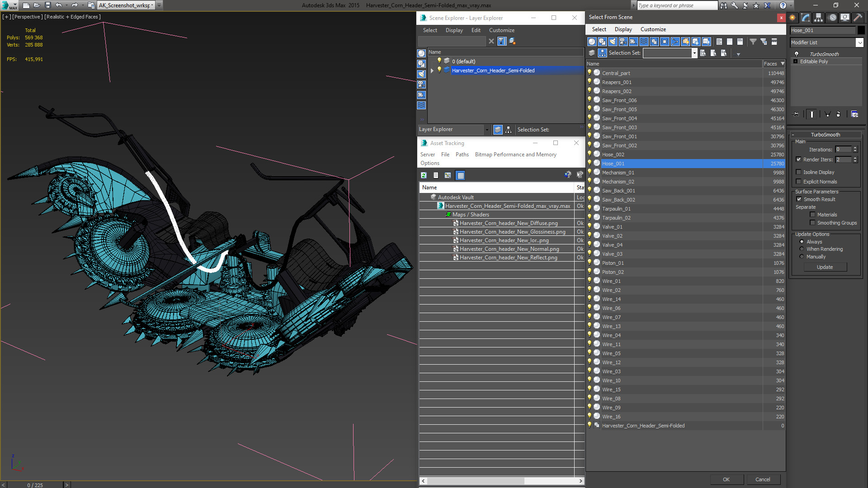Enable Isoline Display checkbox
868x488 pixels.
tap(798, 172)
